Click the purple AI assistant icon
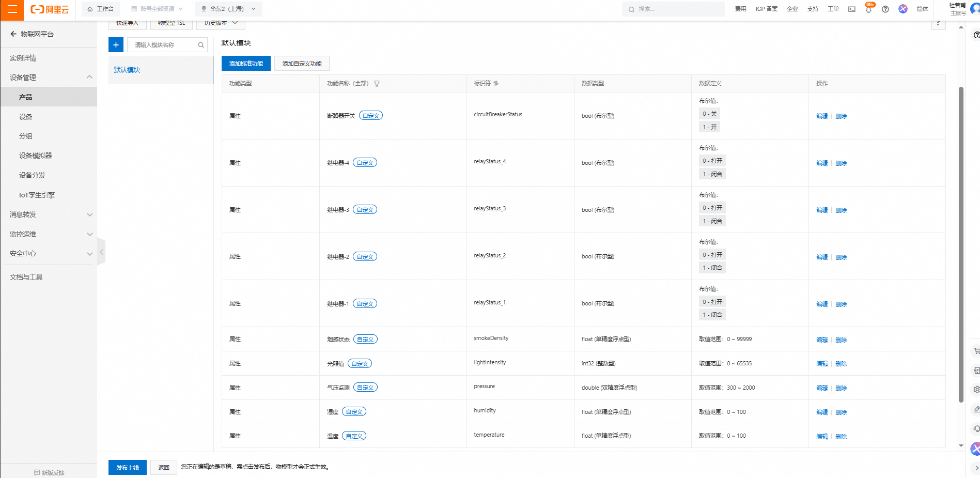The image size is (980, 478). coord(903,9)
